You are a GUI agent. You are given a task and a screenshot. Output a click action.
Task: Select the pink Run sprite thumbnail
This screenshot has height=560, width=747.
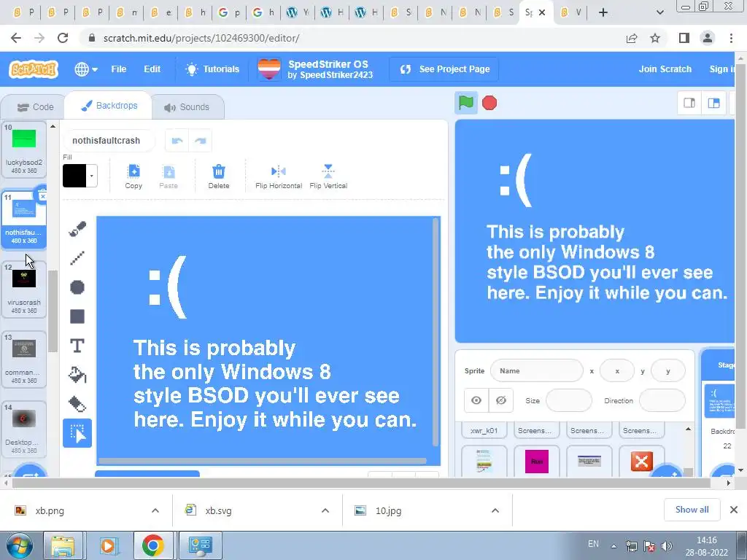pos(536,462)
